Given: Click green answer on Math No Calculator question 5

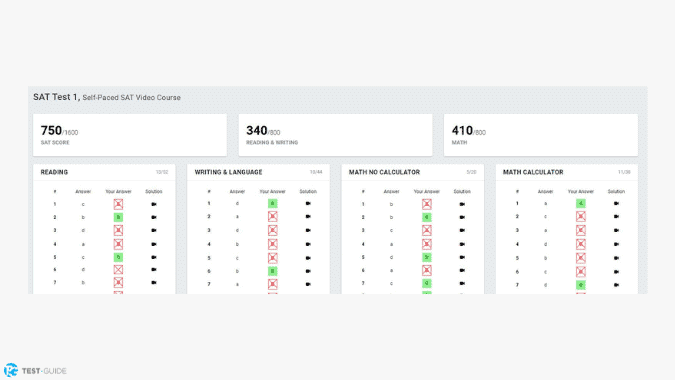Looking at the screenshot, I should coord(427,257).
